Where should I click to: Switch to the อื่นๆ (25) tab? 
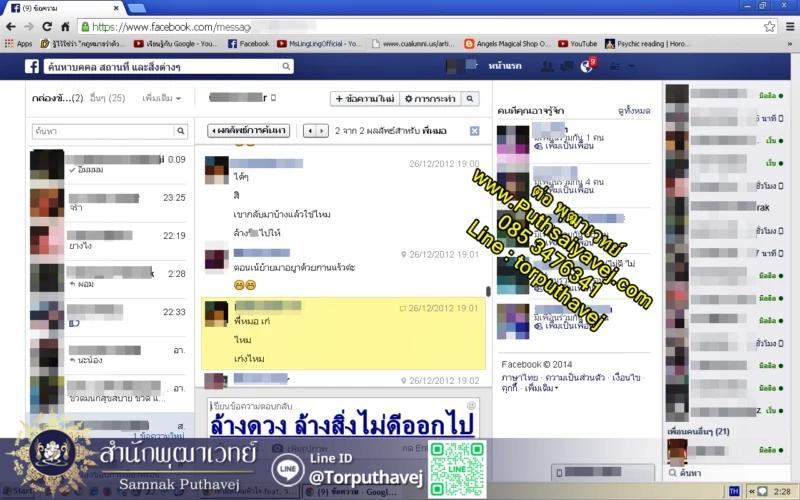coord(107,98)
